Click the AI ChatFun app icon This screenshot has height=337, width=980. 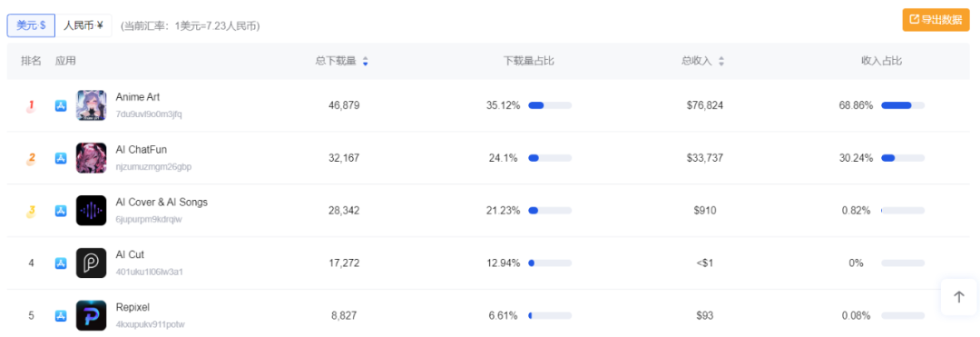(x=92, y=158)
